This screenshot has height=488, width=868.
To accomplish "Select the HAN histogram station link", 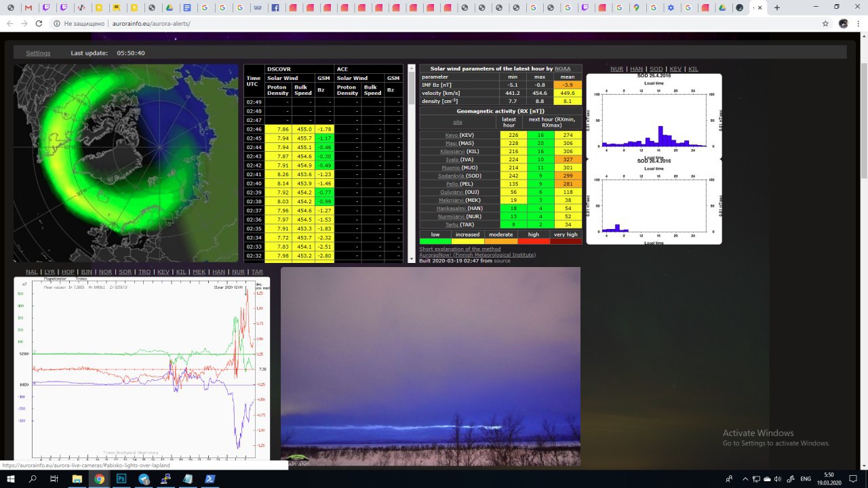I will click(636, 69).
